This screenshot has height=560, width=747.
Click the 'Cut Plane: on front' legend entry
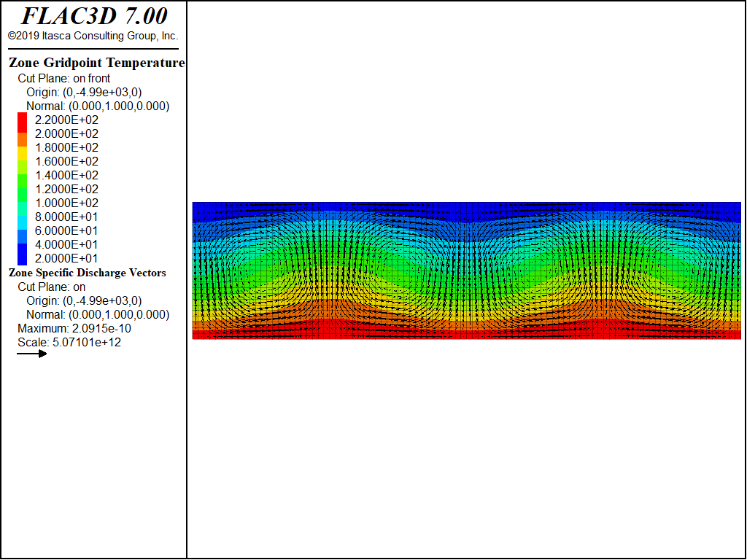tap(64, 78)
